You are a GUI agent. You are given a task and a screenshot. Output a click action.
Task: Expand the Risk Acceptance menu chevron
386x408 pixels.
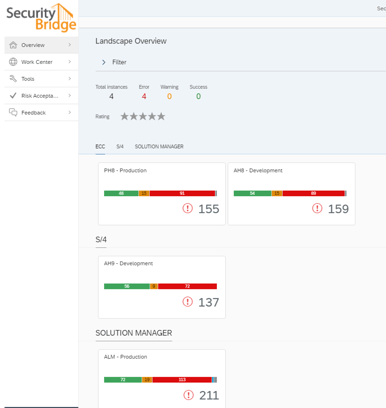point(70,96)
